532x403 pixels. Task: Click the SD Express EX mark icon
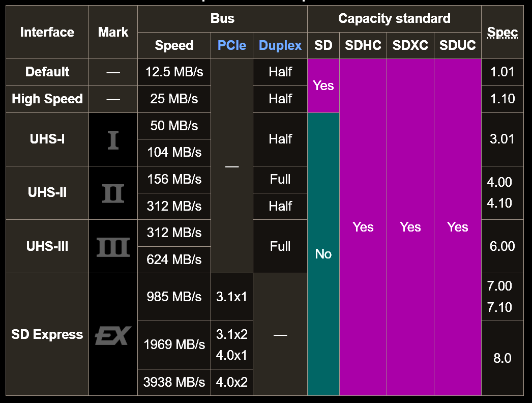click(x=113, y=335)
